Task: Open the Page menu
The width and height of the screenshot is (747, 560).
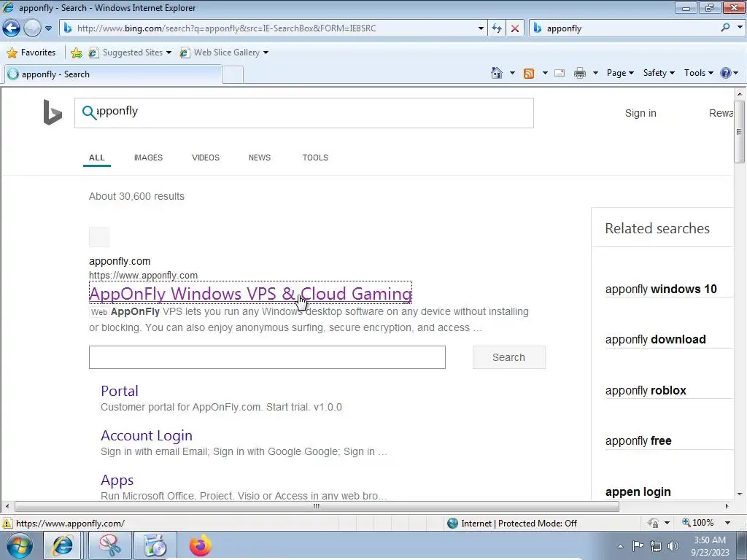Action: tap(620, 73)
